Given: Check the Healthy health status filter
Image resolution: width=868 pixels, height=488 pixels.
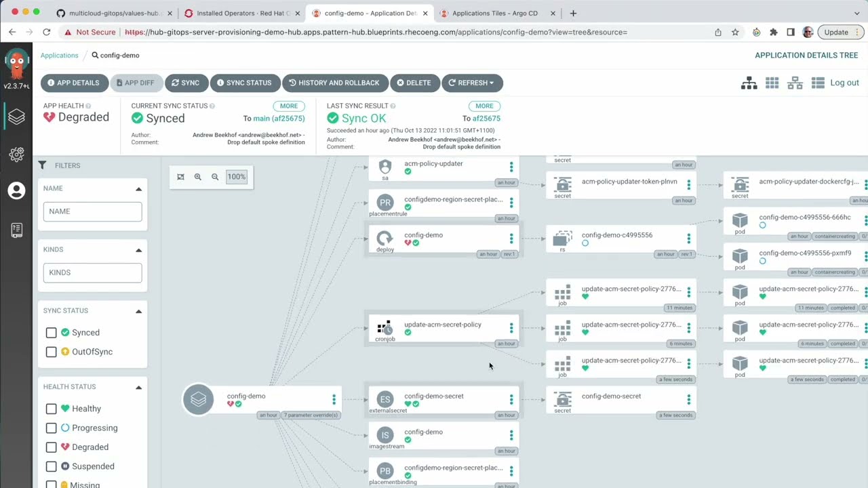Looking at the screenshot, I should pyautogui.click(x=52, y=409).
